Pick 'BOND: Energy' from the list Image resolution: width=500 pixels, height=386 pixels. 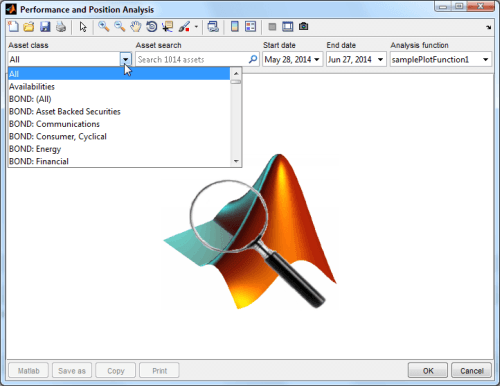(x=119, y=149)
